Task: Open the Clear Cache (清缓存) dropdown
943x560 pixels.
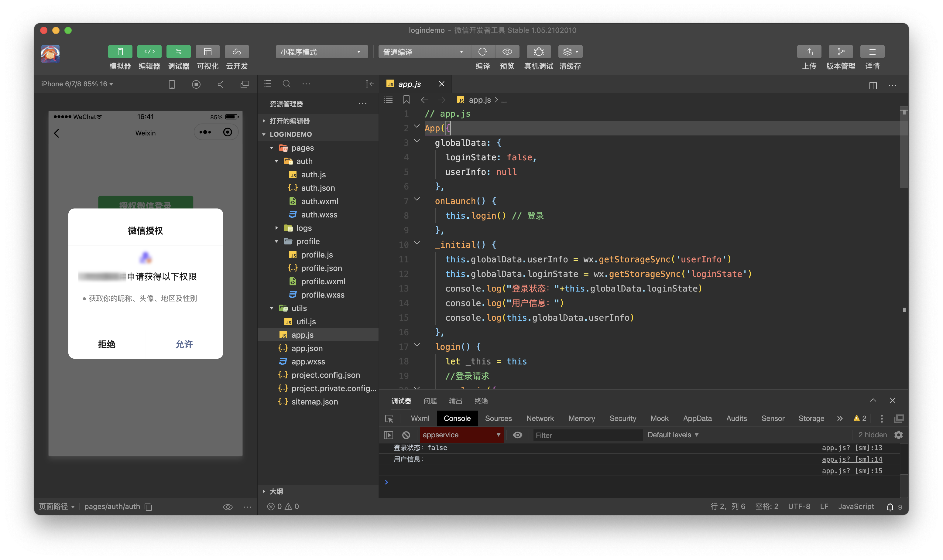Action: coord(571,52)
